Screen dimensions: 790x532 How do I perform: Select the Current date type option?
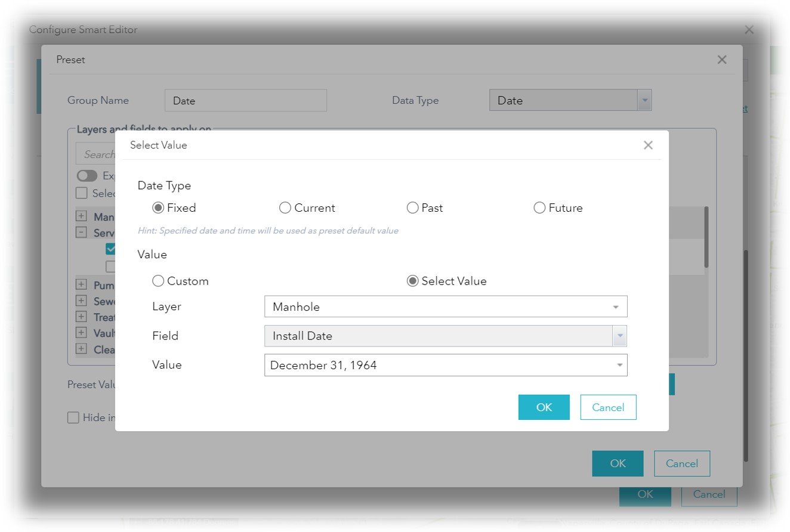pyautogui.click(x=285, y=208)
